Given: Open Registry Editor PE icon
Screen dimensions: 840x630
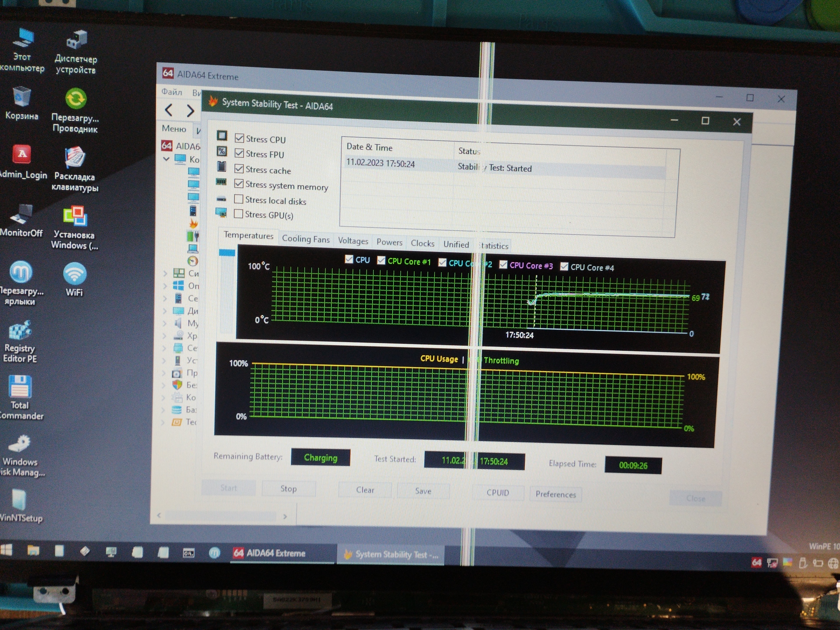Looking at the screenshot, I should pos(20,342).
